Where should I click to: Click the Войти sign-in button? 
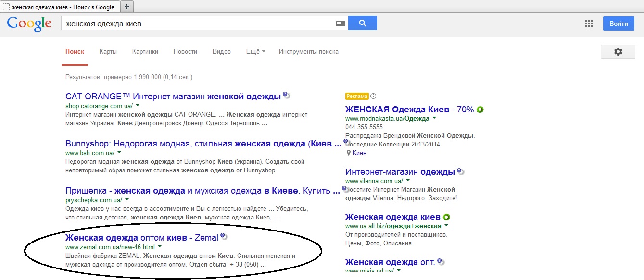(x=619, y=24)
